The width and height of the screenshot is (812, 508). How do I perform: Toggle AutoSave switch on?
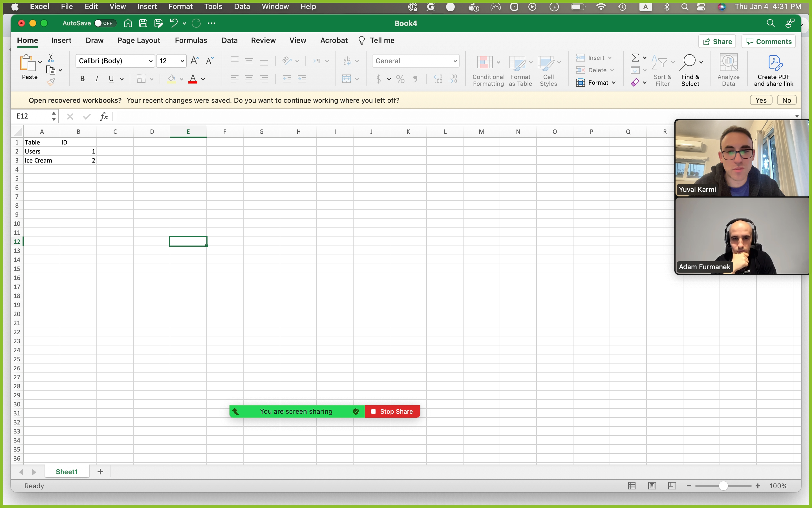(105, 23)
